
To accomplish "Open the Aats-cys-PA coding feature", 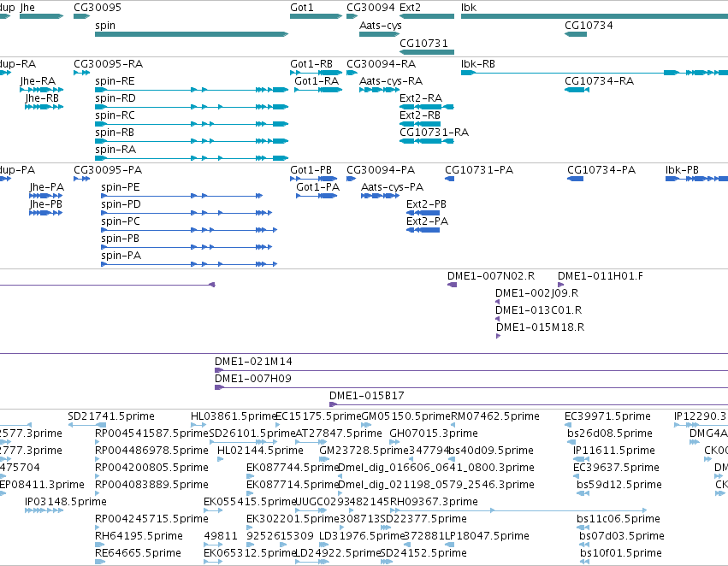I will pyautogui.click(x=380, y=196).
